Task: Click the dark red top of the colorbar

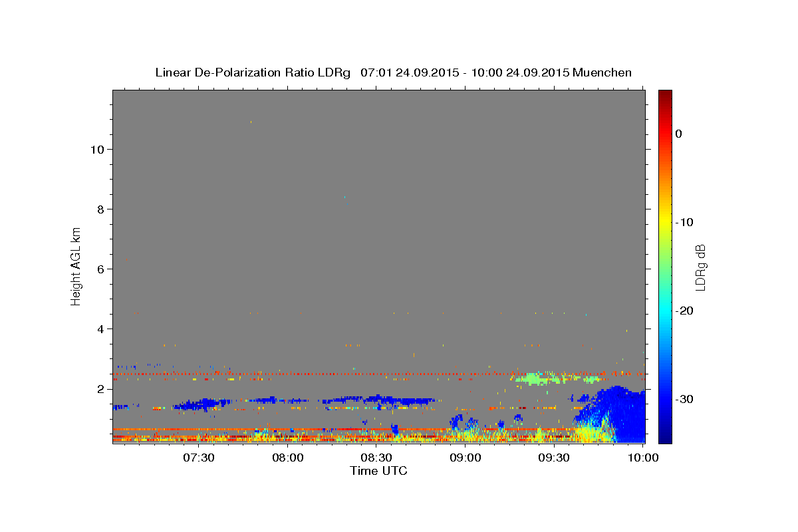Action: [x=665, y=94]
